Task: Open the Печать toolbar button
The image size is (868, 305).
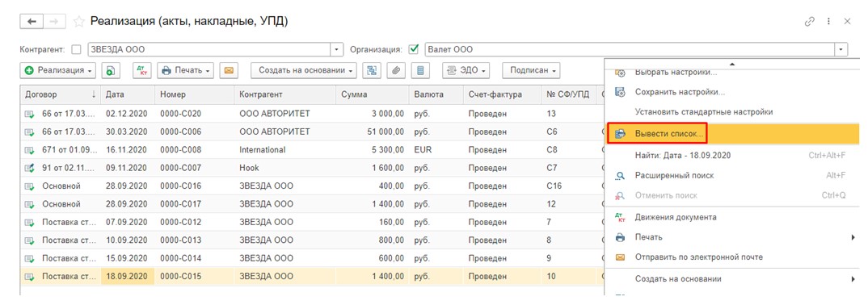Action: pos(185,70)
